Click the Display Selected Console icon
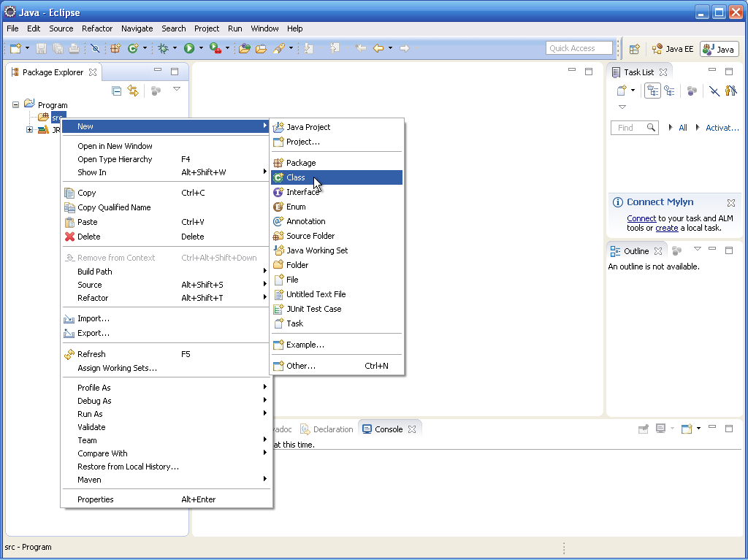The image size is (748, 560). 660,429
